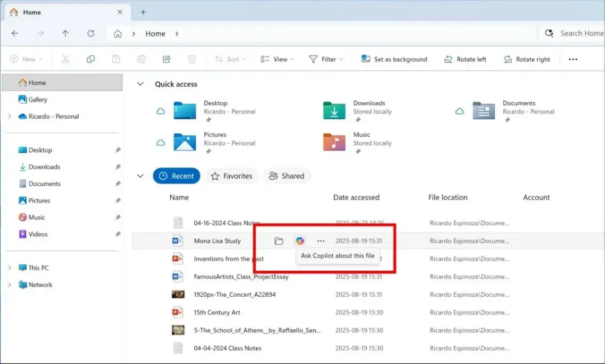Expand This PC in navigation pane

click(10, 268)
